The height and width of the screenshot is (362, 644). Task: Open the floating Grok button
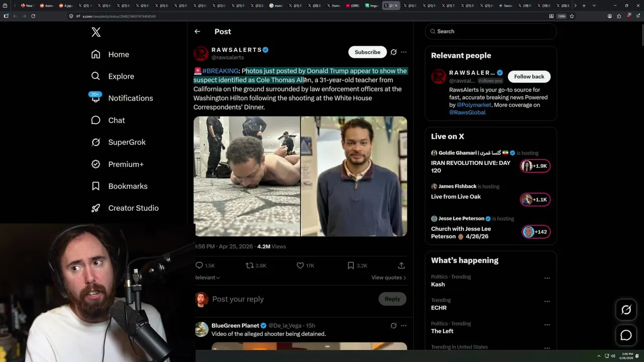[x=626, y=310]
